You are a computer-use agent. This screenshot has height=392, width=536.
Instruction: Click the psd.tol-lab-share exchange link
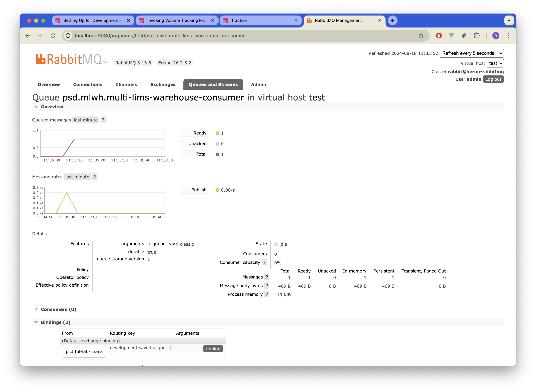pos(84,351)
